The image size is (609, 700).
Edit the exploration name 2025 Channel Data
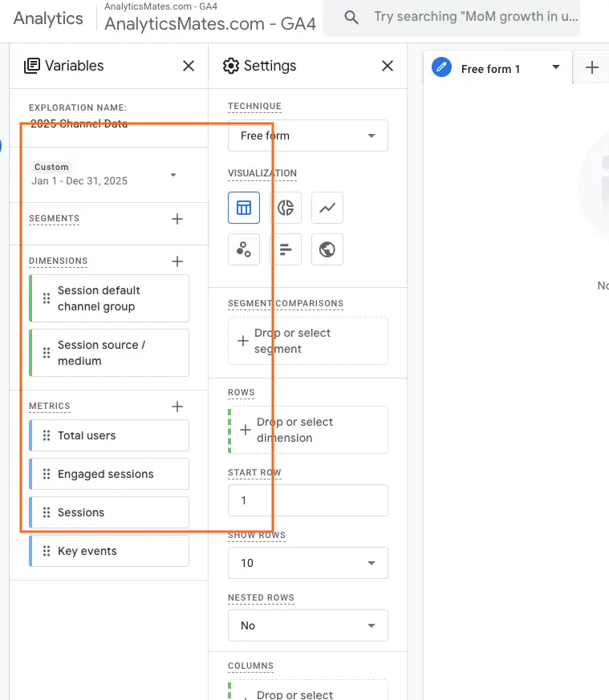(x=79, y=123)
